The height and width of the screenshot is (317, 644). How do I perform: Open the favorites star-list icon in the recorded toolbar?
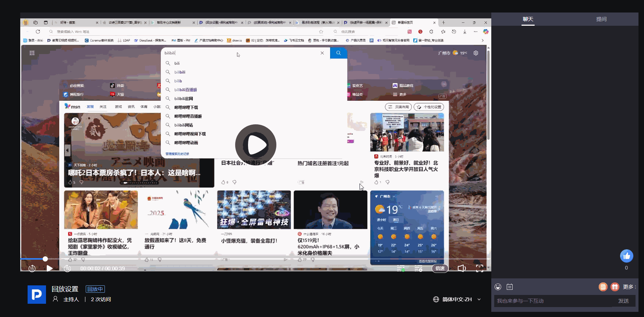click(x=443, y=32)
